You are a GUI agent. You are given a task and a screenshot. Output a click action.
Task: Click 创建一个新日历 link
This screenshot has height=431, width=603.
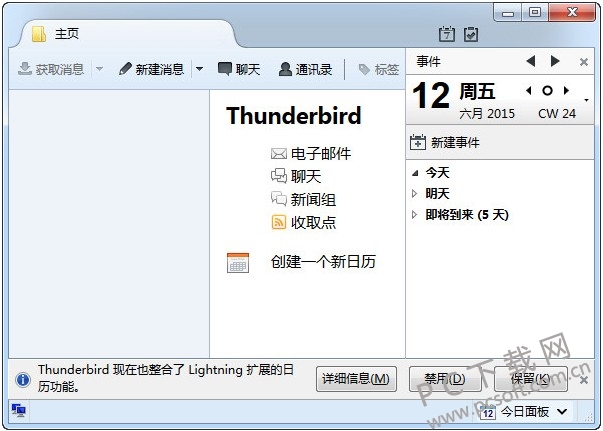pos(323,262)
